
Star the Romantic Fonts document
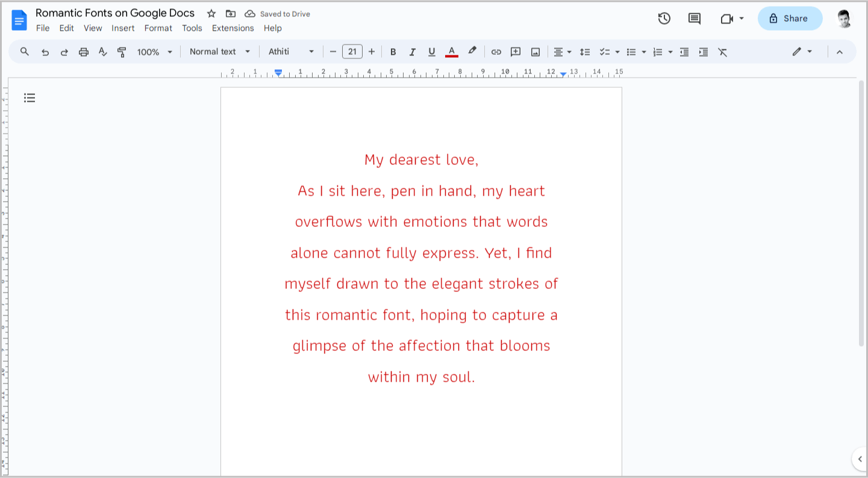[x=211, y=13]
